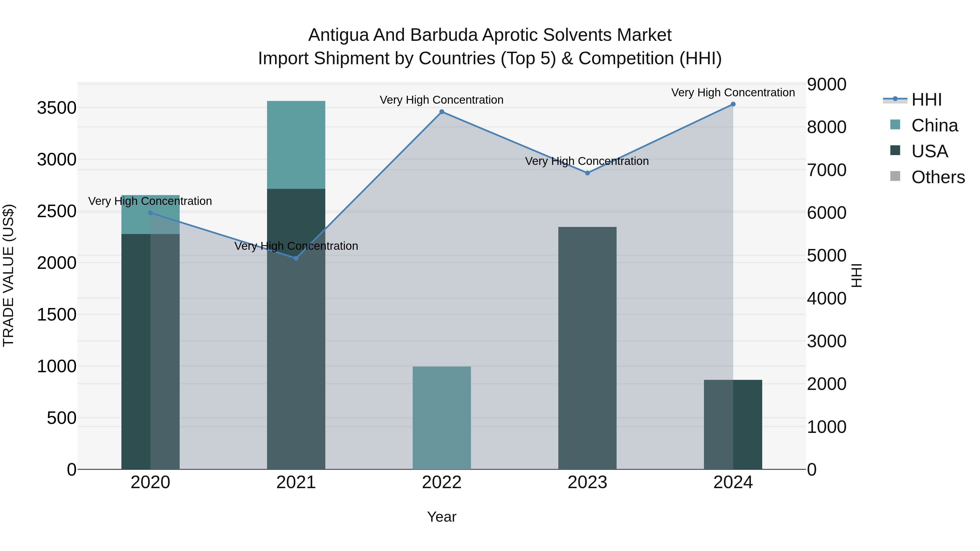This screenshot has width=980, height=551.
Task: Click the 3000 right axis tick
Action: (x=827, y=341)
